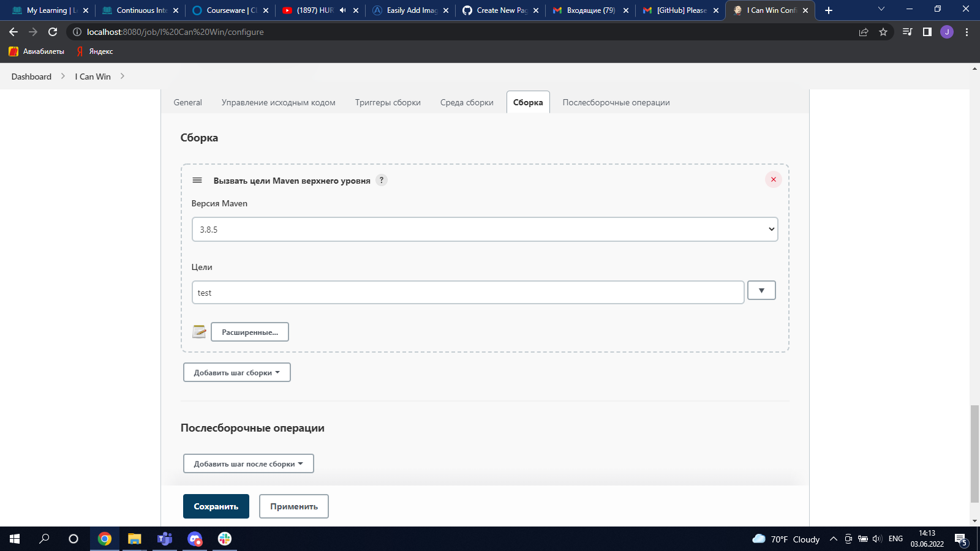Image resolution: width=980 pixels, height=551 pixels.
Task: Jump to the Послесборочные операции tab
Action: tap(616, 102)
